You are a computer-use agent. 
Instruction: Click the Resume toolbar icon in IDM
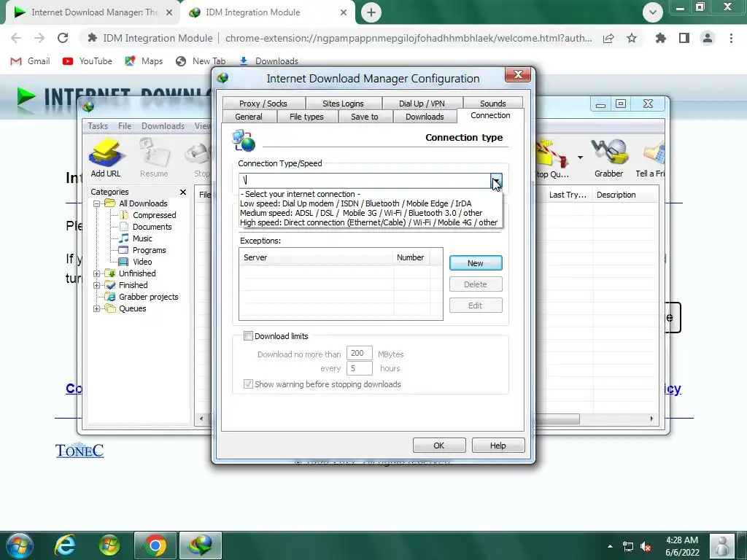coord(154,158)
